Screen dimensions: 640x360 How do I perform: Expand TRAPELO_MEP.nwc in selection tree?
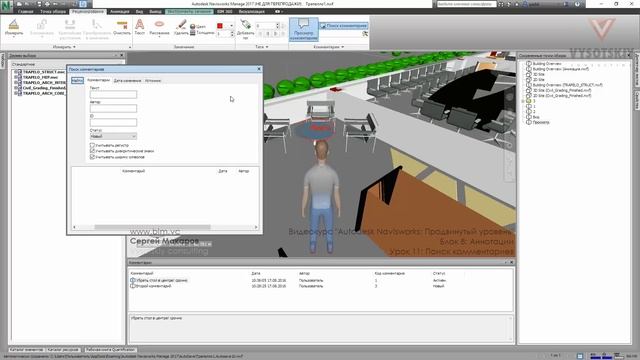(16, 77)
